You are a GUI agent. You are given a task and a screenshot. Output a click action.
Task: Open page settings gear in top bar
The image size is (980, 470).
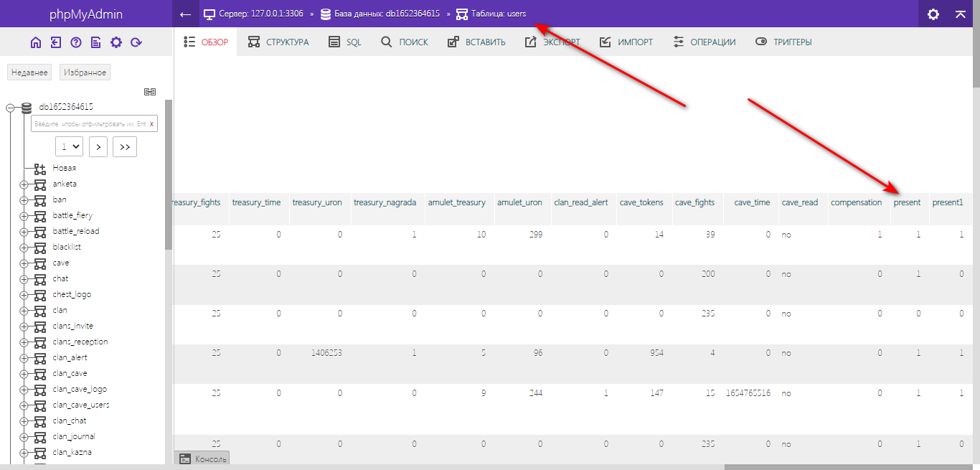[x=933, y=14]
